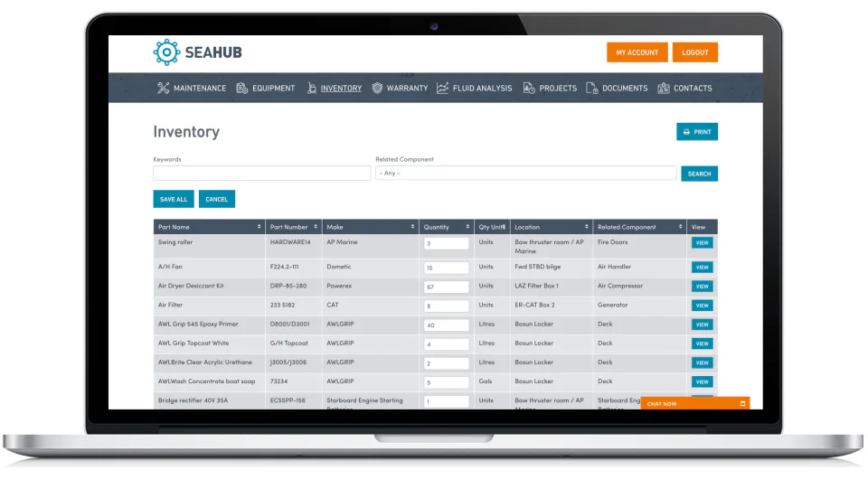Edit quantity for Swing roller
Screen dimensions: 868x480
pyautogui.click(x=446, y=243)
